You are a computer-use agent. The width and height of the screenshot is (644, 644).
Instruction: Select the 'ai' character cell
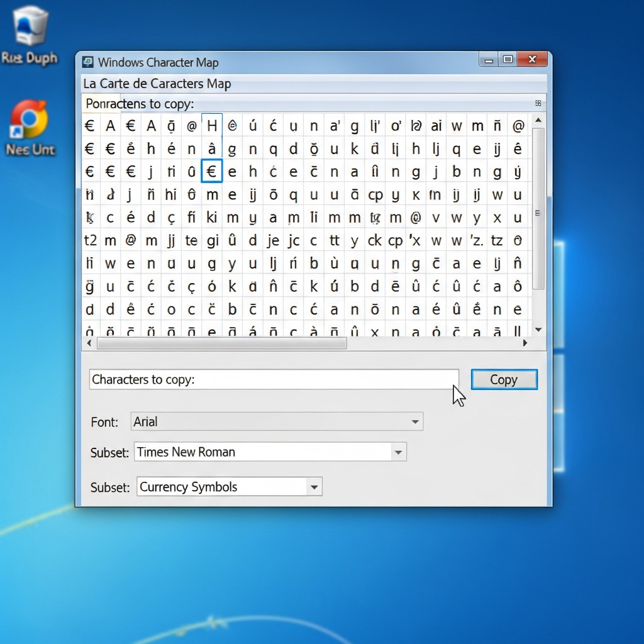point(436,126)
